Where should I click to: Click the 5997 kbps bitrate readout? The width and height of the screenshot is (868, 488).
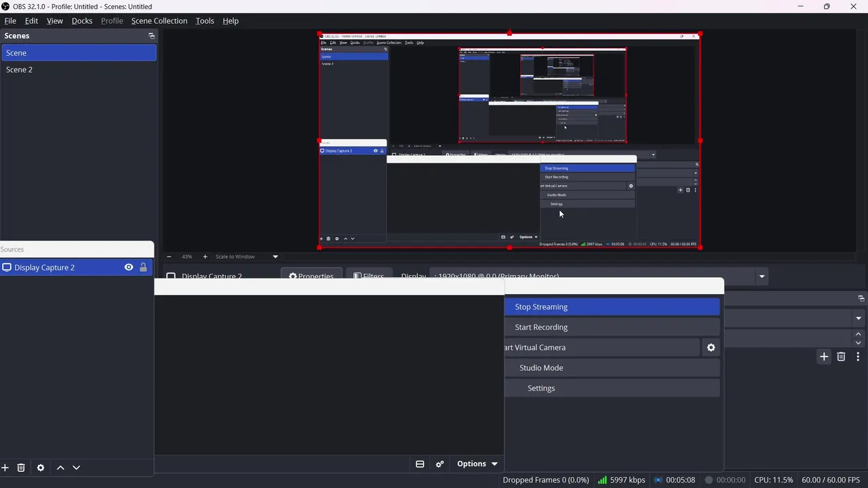point(627,480)
